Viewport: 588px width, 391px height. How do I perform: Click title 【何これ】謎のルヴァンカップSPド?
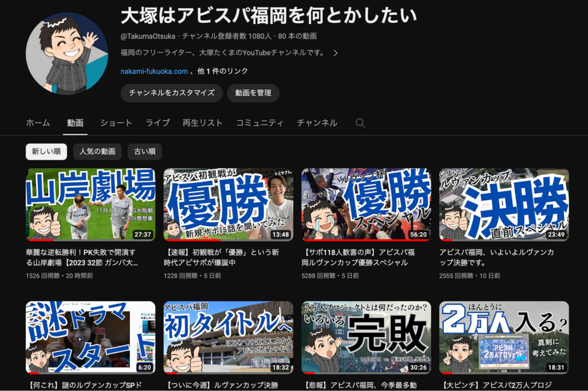tap(83, 385)
